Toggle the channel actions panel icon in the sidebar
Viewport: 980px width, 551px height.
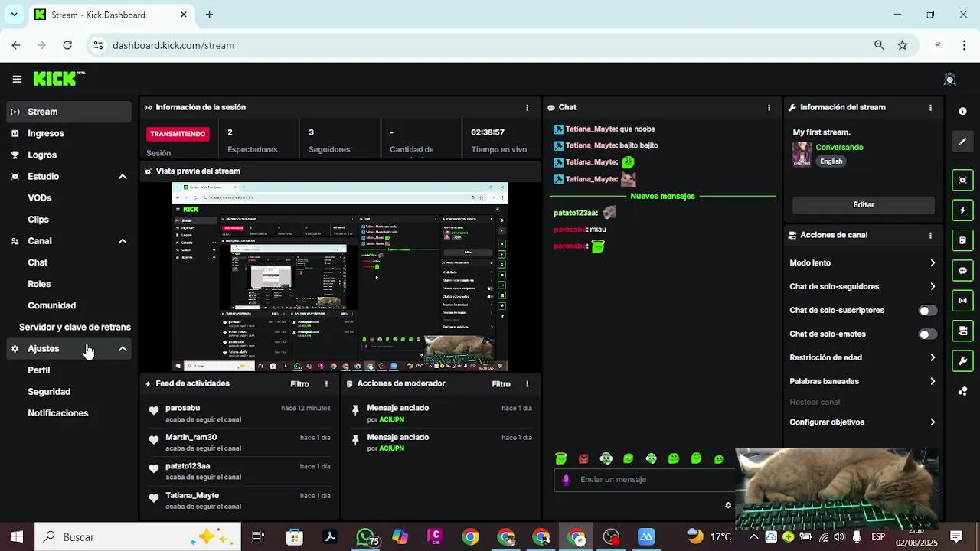(x=962, y=331)
